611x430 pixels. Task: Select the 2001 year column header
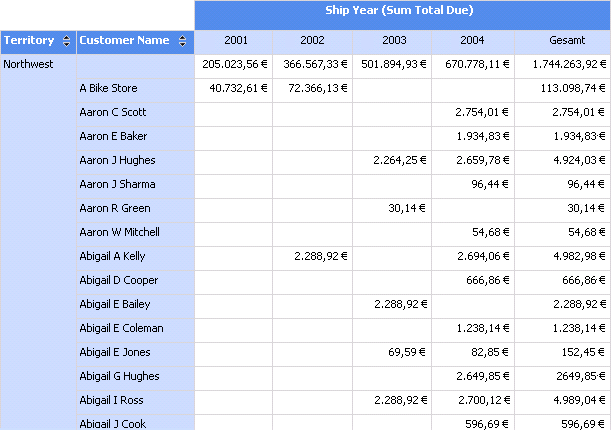pos(236,41)
